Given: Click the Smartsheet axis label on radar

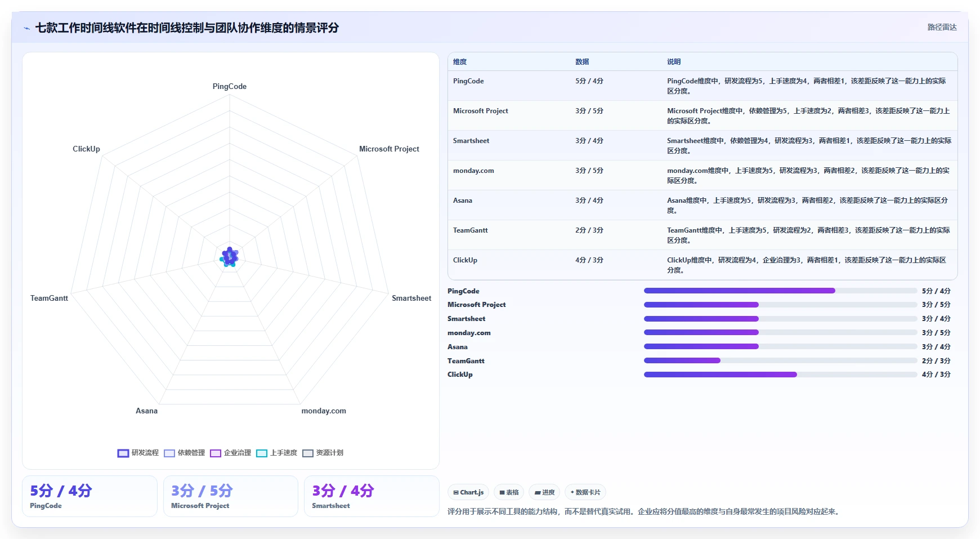Looking at the screenshot, I should pos(411,298).
